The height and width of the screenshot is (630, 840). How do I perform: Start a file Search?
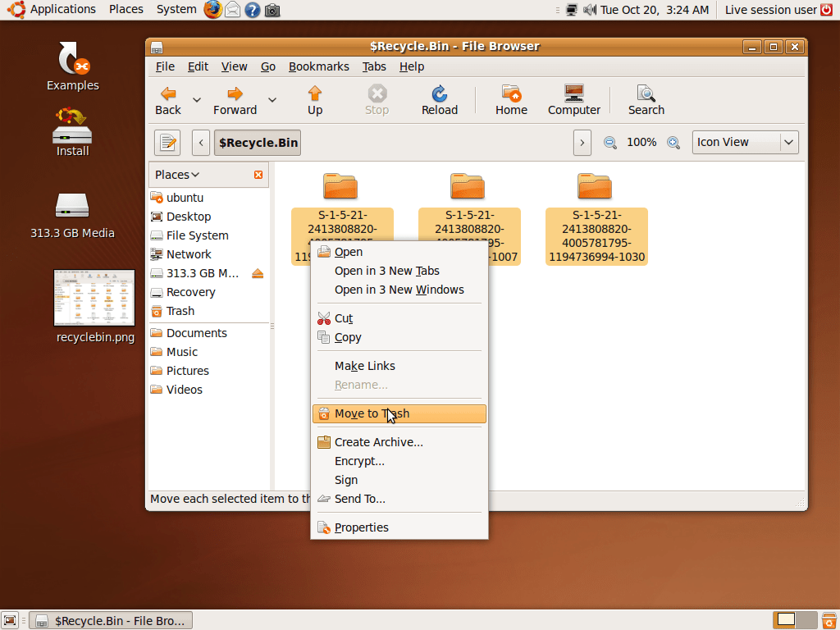click(x=646, y=100)
